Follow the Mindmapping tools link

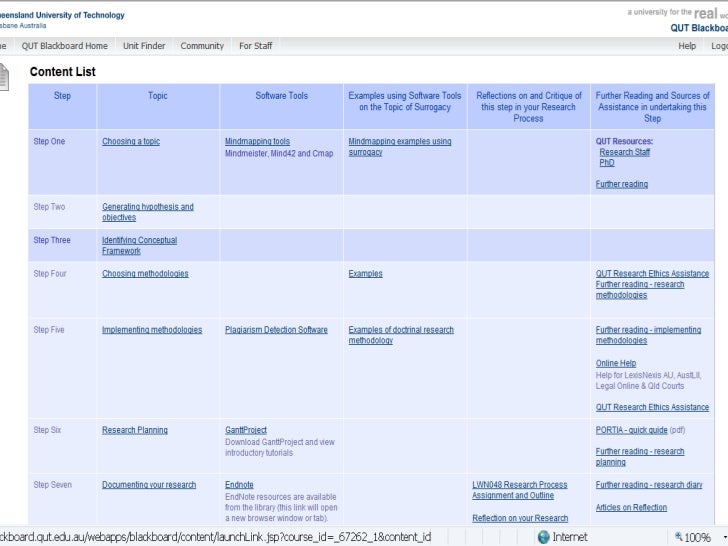(x=257, y=142)
